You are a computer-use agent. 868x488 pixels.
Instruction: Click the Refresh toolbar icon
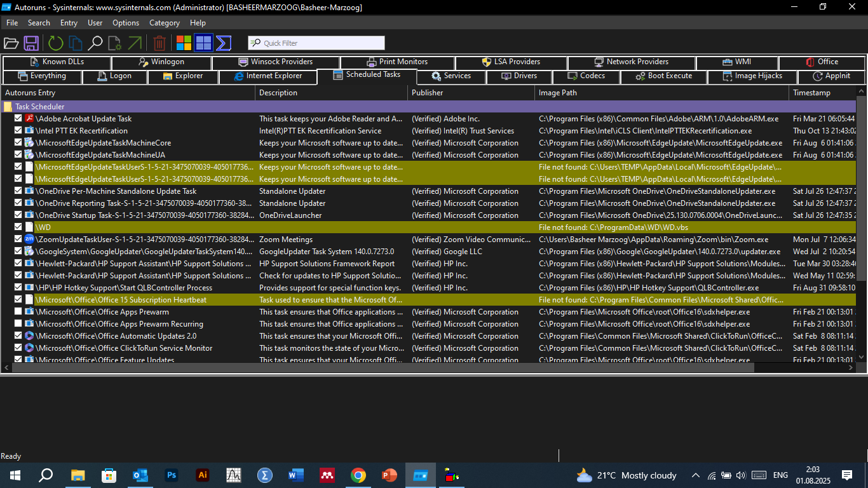pos(54,43)
